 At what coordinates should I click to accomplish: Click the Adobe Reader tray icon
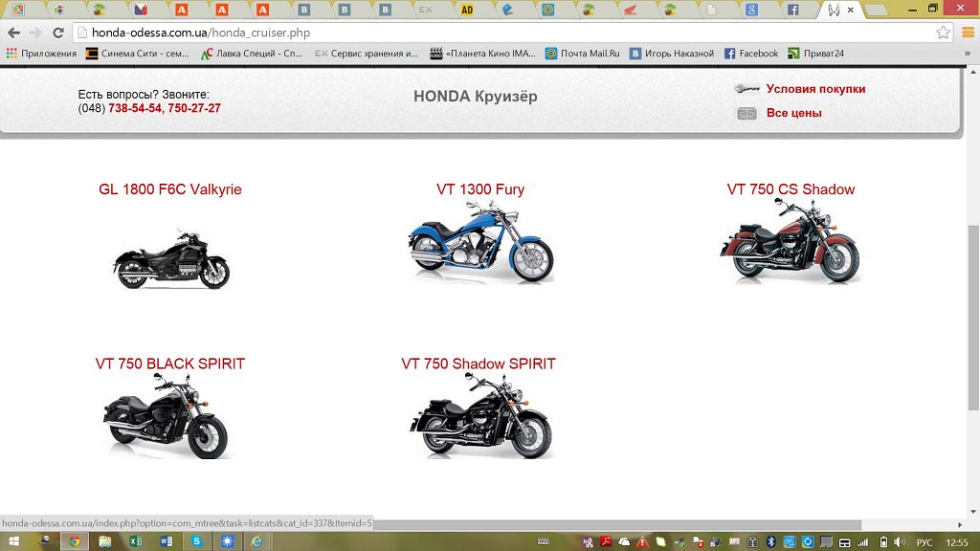click(x=605, y=541)
